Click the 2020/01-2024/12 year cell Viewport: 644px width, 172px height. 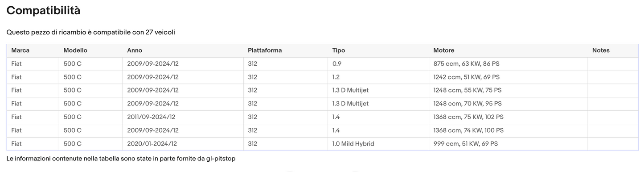coord(183,144)
